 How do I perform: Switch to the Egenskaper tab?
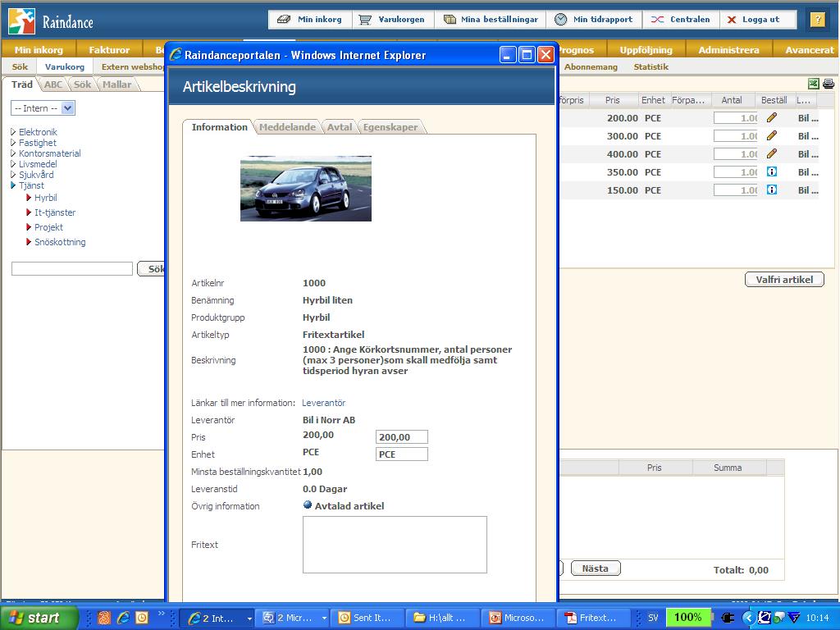coord(390,127)
